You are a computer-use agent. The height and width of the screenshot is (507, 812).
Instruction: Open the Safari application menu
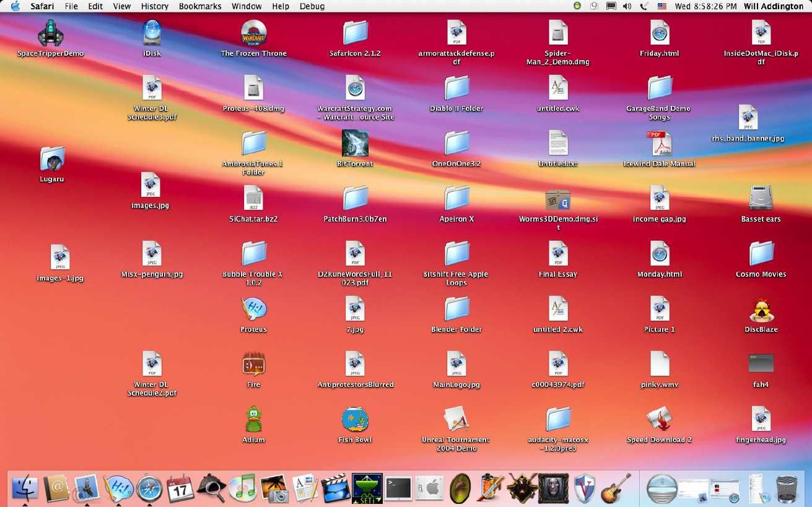pos(43,6)
